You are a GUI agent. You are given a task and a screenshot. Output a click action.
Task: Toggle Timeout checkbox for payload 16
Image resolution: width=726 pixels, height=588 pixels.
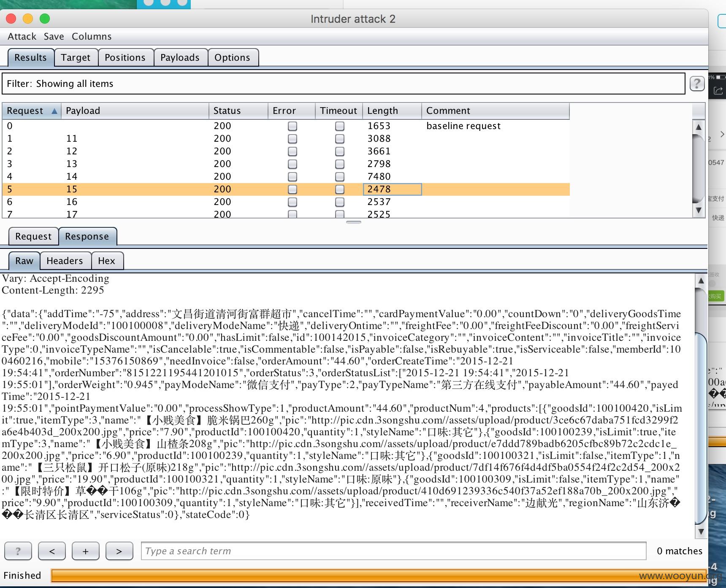[339, 202]
